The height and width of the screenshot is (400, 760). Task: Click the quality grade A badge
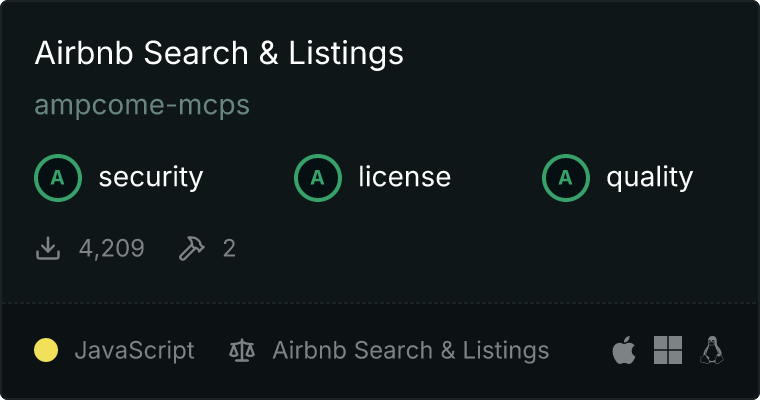coord(566,178)
